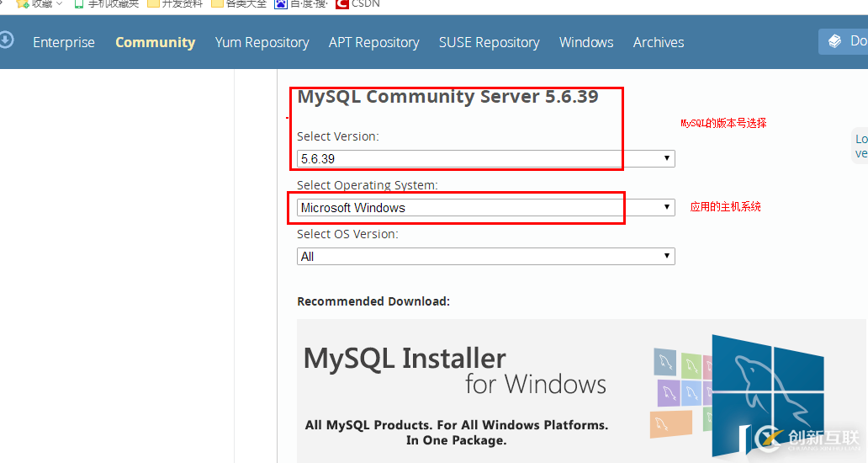The height and width of the screenshot is (463, 868).
Task: Open the Enterprise section
Action: pos(64,43)
